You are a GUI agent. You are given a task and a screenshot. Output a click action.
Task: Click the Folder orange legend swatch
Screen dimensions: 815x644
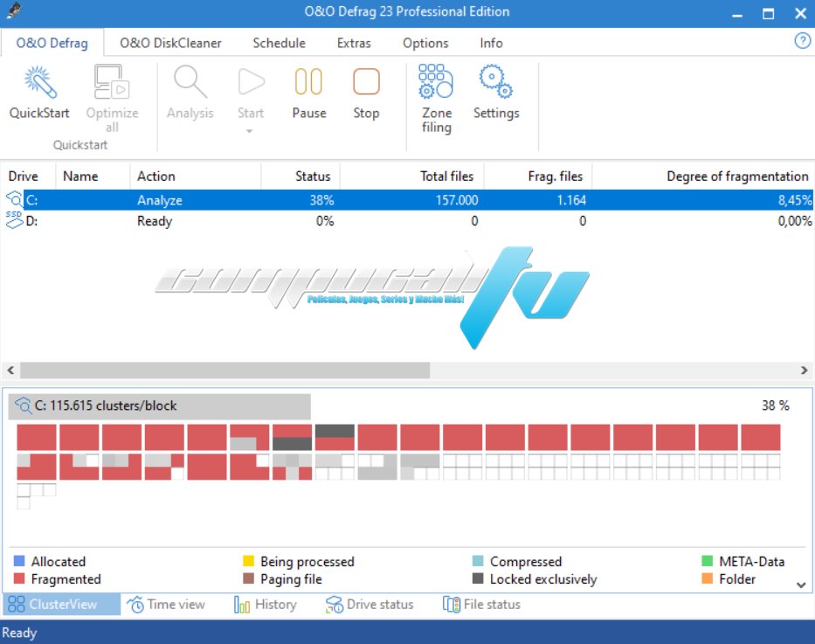click(707, 578)
